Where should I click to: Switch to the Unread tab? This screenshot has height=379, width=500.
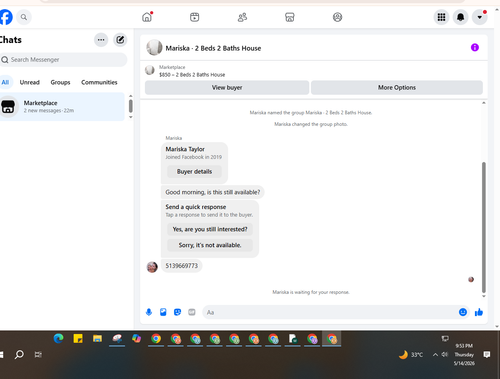click(30, 82)
